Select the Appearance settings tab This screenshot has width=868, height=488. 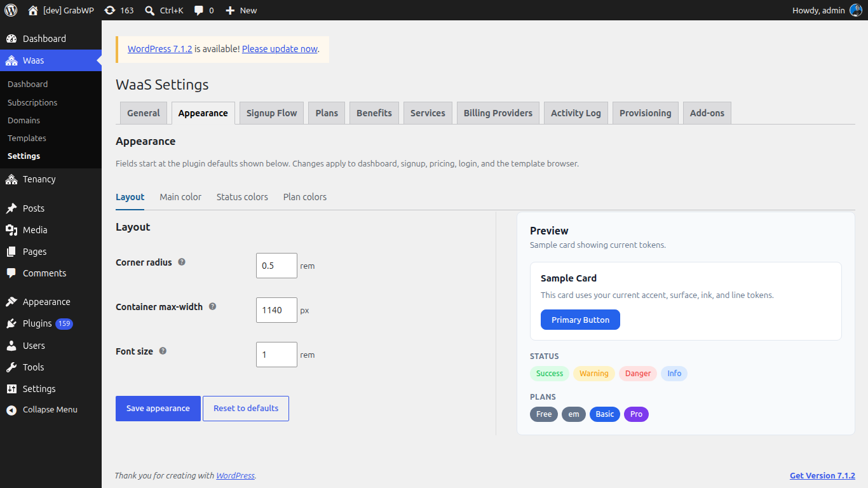pyautogui.click(x=203, y=113)
